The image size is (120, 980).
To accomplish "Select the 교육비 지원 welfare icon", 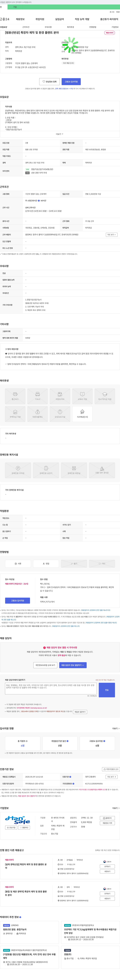I will point(82,396).
